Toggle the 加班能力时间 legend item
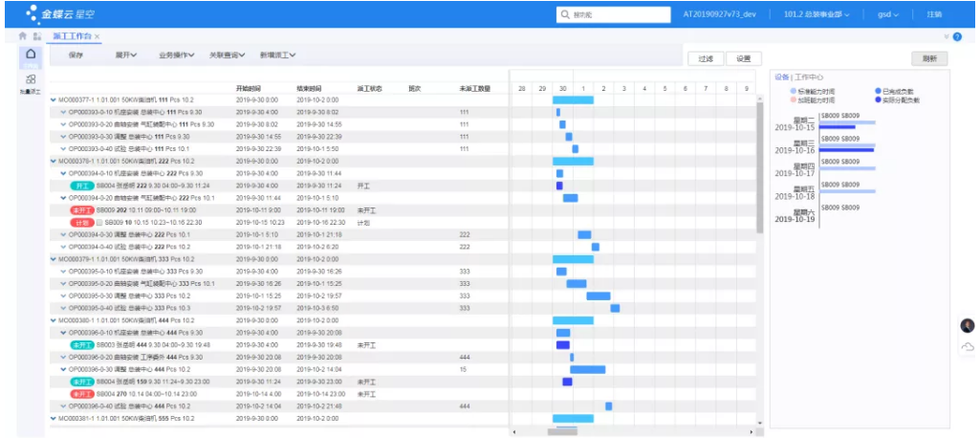Image resolution: width=980 pixels, height=438 pixels. point(812,100)
